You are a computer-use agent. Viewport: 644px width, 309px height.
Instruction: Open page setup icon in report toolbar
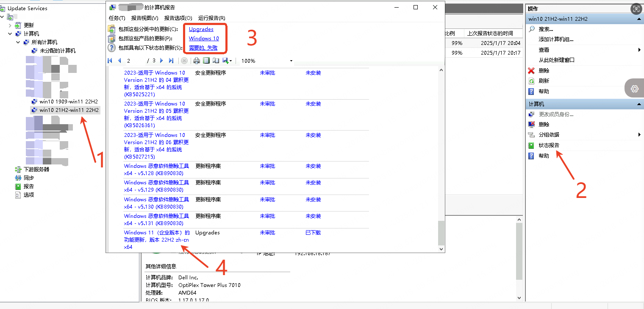point(216,61)
